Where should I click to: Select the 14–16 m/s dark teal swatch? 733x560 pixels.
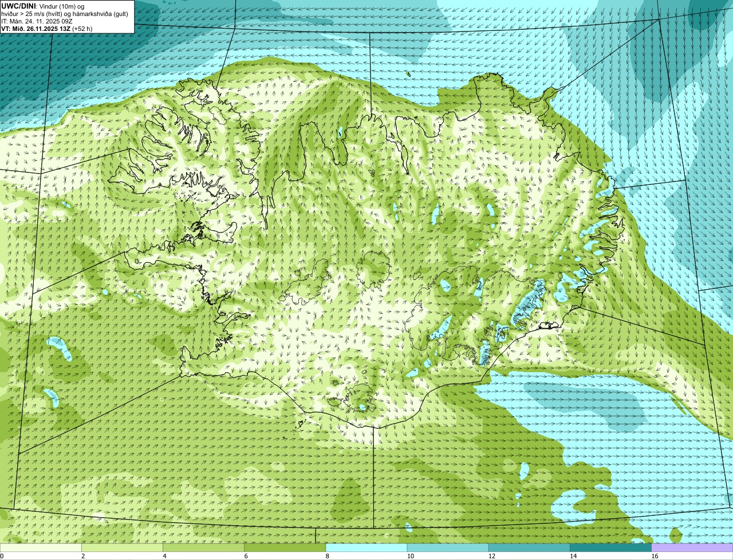610,547
